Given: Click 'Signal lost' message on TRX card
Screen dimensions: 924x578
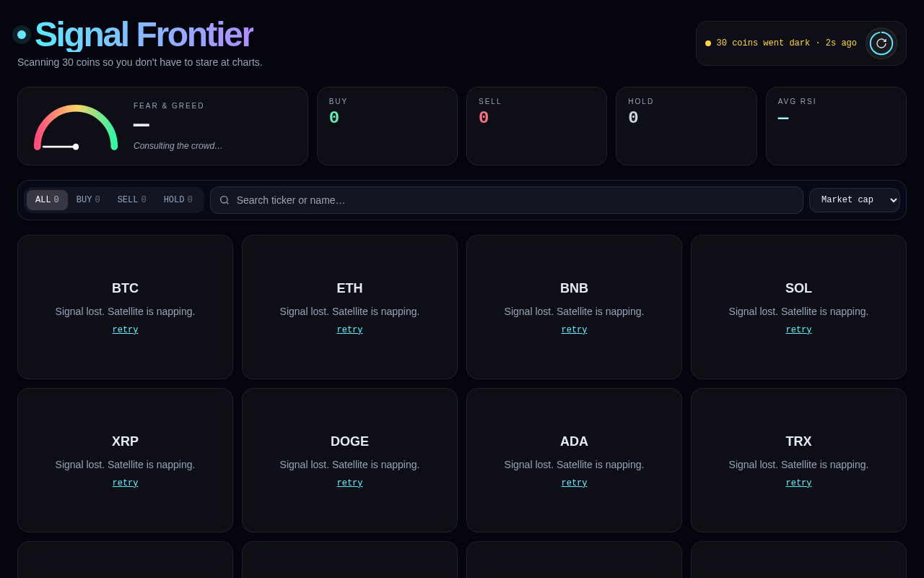Looking at the screenshot, I should (x=798, y=465).
